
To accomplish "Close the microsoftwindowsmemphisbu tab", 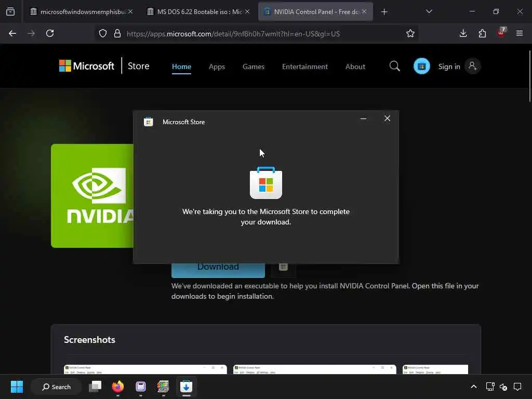I will pyautogui.click(x=130, y=11).
